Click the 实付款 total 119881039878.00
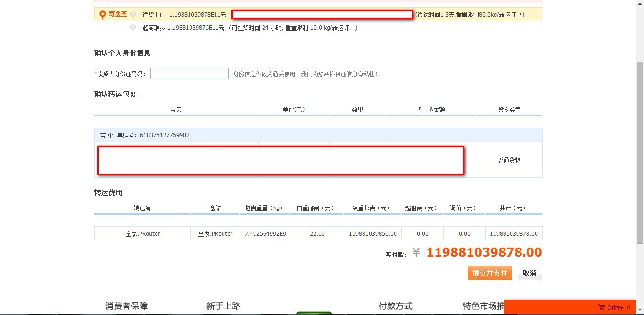Screen dimensions: 644x315 point(484,252)
